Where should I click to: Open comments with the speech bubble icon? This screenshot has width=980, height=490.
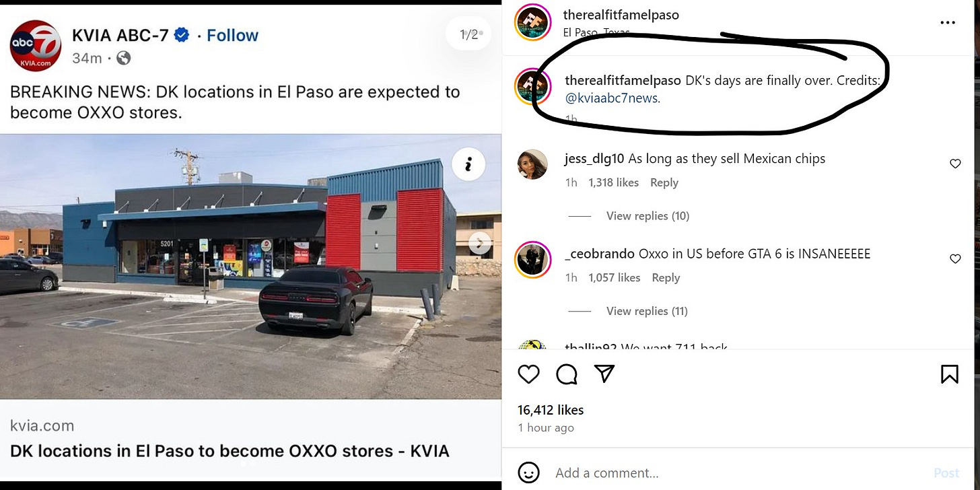pos(567,374)
